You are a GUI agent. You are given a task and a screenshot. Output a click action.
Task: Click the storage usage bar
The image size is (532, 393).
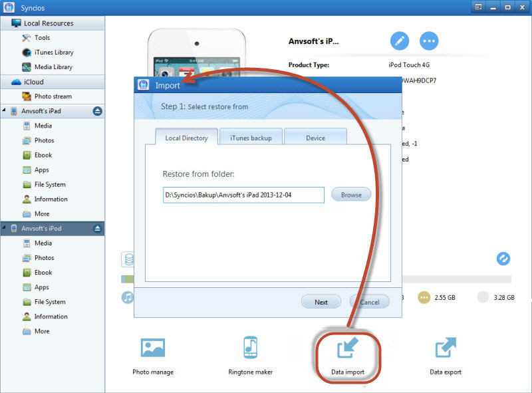tap(457, 279)
